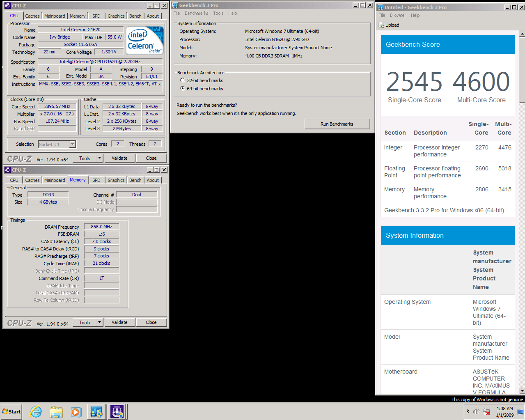
Task: Open the Socket #1 selection dropdown
Action: (x=73, y=144)
